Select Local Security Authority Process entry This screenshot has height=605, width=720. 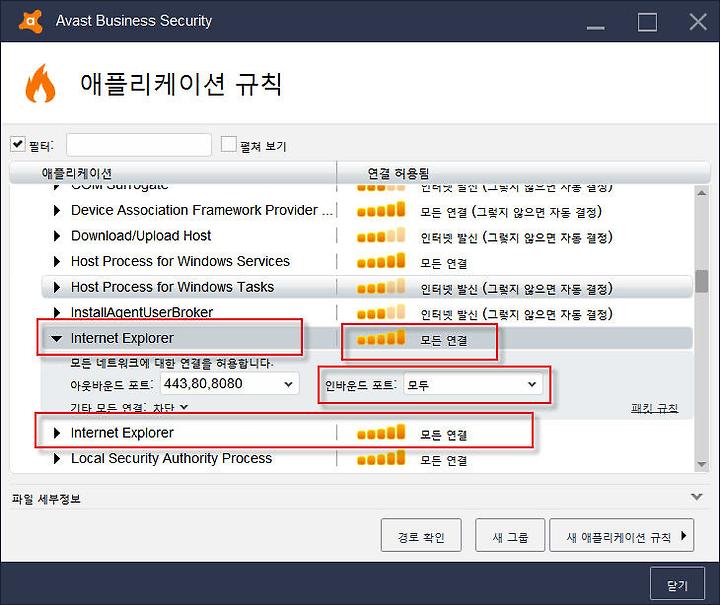click(171, 459)
